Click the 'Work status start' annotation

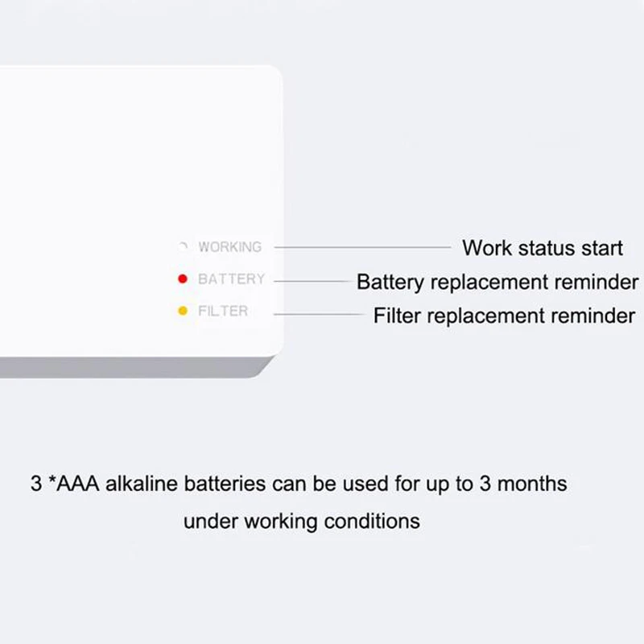[x=542, y=247]
